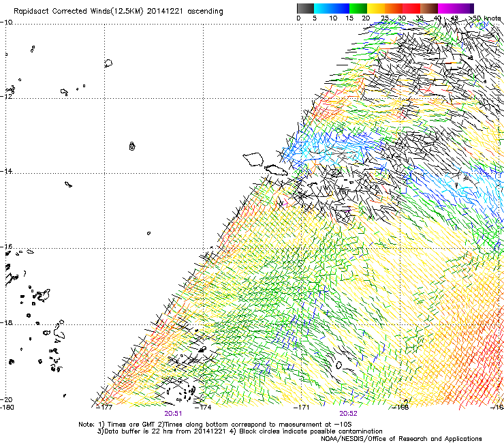Image resolution: width=504 pixels, height=443 pixels.
Task: Click the cyan-blue 5-15 knots color segment
Action: click(332, 8)
